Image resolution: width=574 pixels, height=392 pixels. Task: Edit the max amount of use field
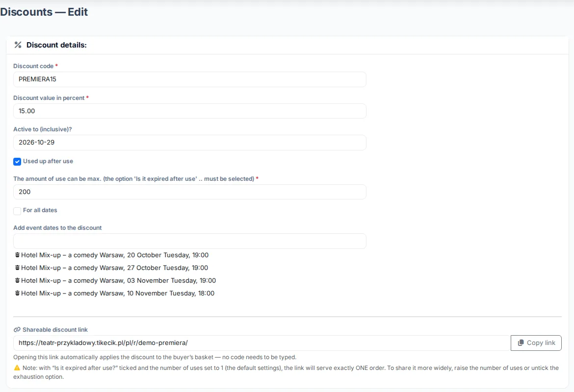tap(190, 192)
